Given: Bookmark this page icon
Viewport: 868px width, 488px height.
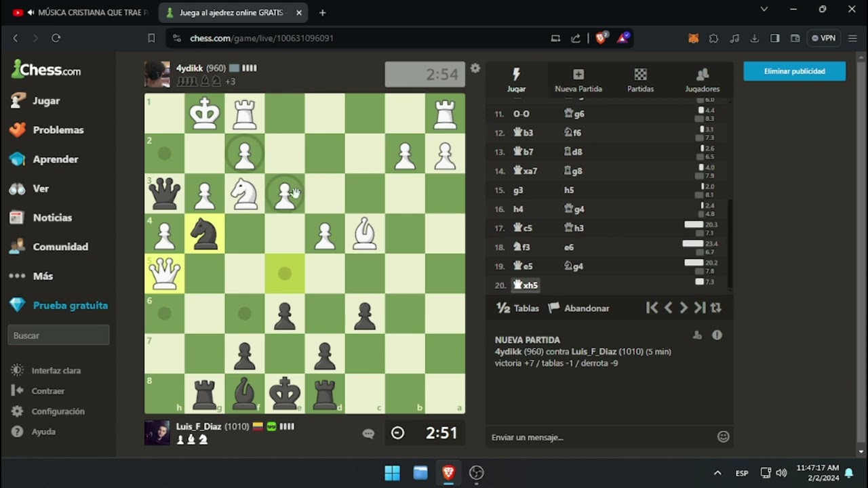Looking at the screenshot, I should pyautogui.click(x=151, y=38).
